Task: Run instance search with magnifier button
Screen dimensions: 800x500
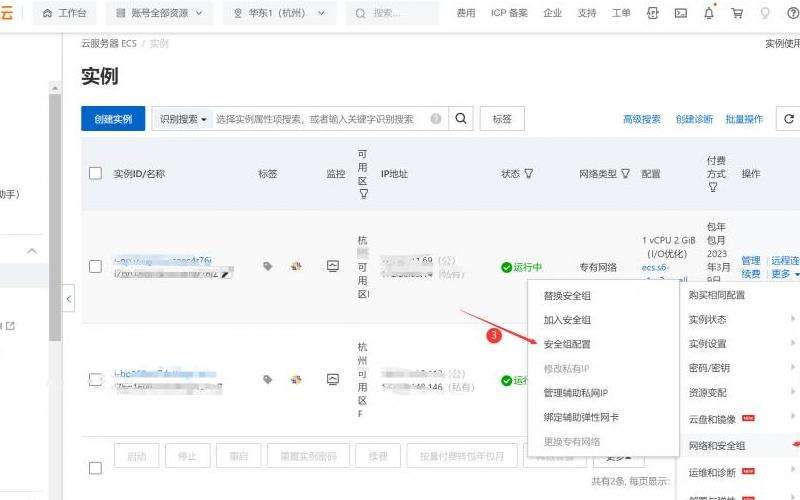Action: coord(461,119)
